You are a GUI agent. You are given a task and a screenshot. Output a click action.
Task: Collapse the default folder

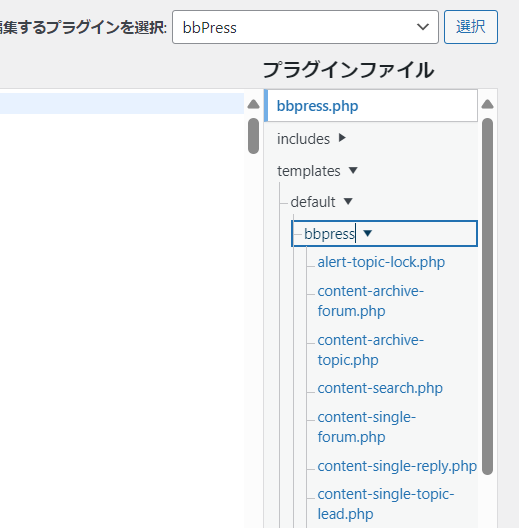(321, 202)
